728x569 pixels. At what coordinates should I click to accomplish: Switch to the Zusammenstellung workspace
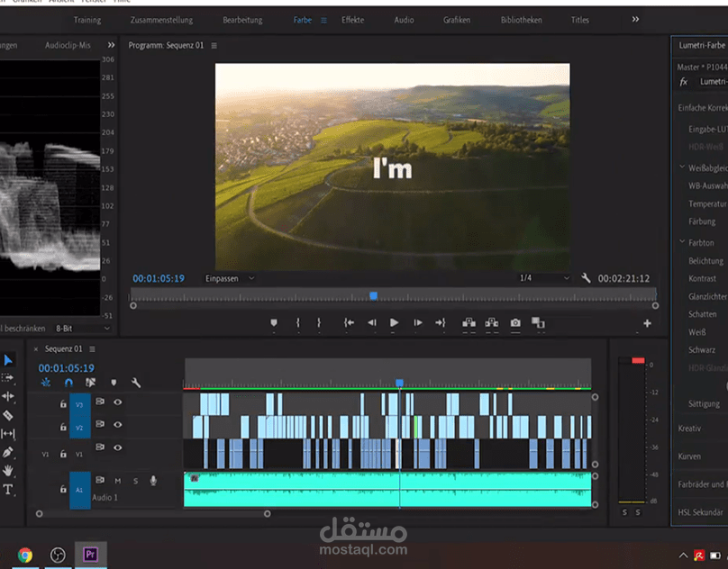(x=161, y=20)
